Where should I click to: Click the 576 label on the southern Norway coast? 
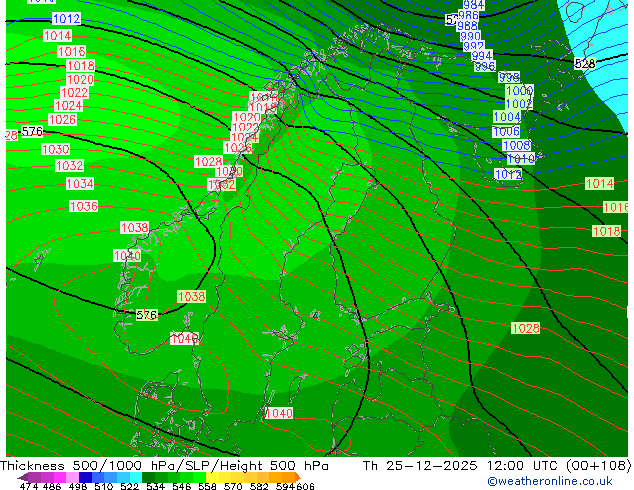click(x=146, y=315)
